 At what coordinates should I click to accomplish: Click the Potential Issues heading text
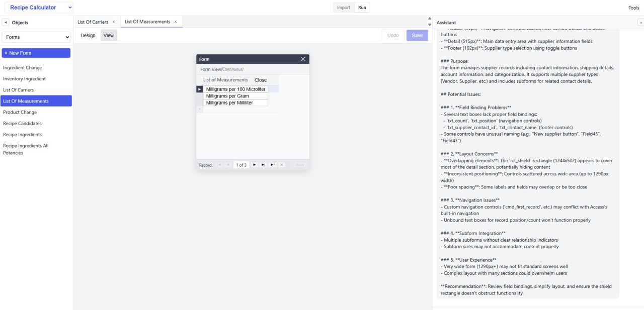tap(460, 94)
